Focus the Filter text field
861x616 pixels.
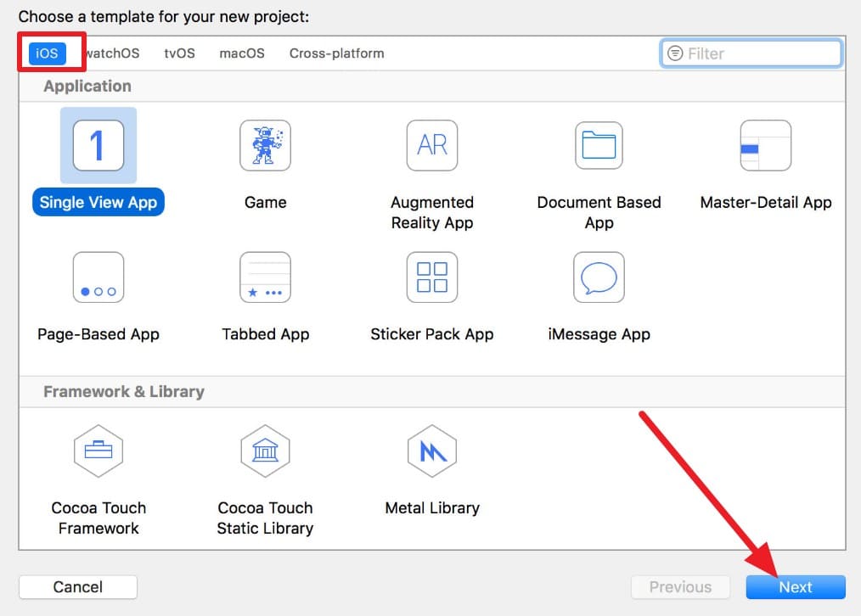(x=751, y=53)
